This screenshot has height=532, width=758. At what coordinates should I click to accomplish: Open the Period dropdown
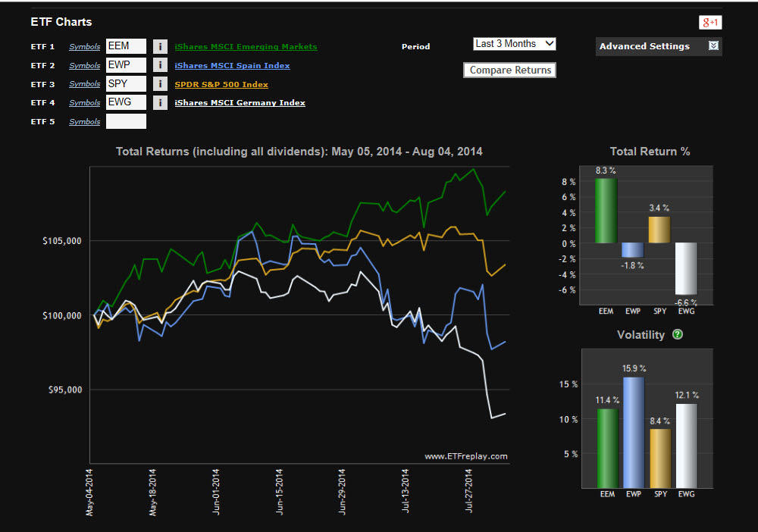coord(514,44)
